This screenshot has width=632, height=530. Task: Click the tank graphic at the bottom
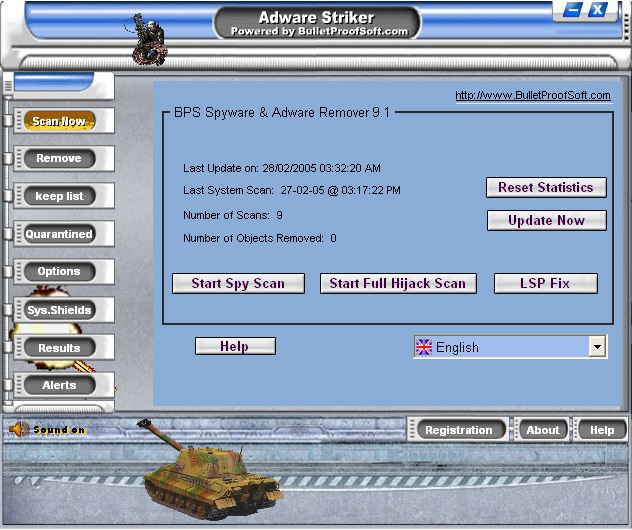tap(212, 470)
